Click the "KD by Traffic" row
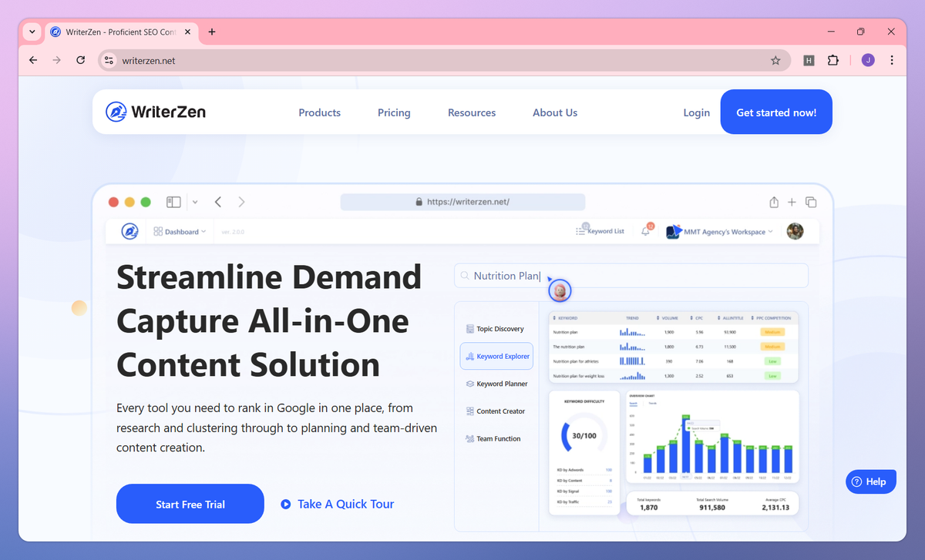 [x=584, y=502]
